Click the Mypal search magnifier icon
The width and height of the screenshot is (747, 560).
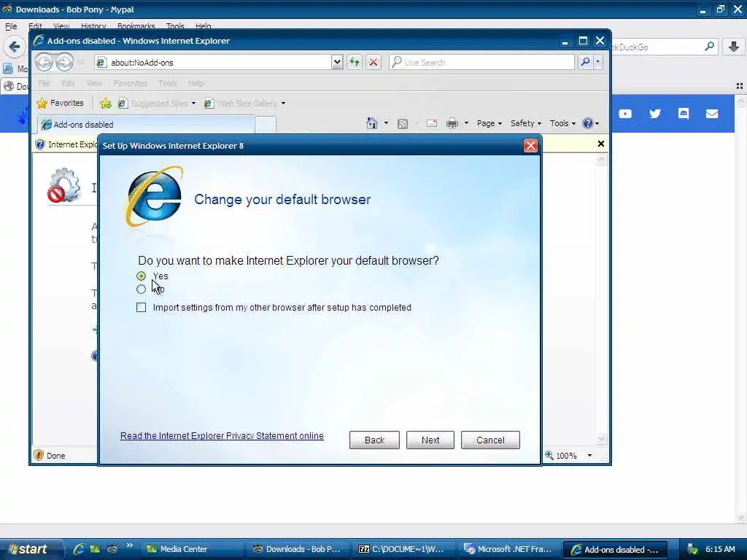709,47
